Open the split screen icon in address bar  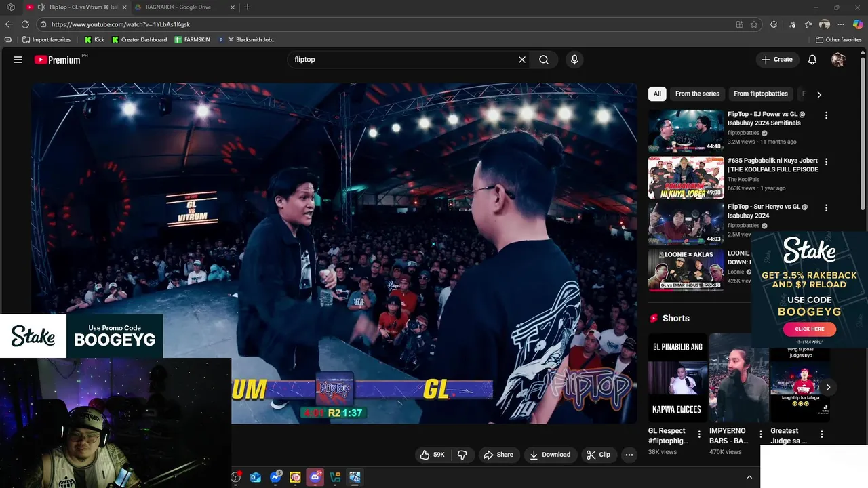[740, 24]
